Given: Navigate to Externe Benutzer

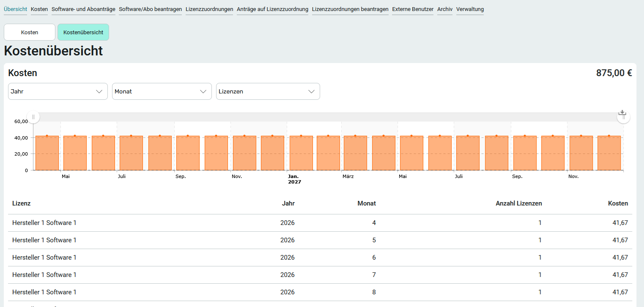Looking at the screenshot, I should click(x=413, y=9).
